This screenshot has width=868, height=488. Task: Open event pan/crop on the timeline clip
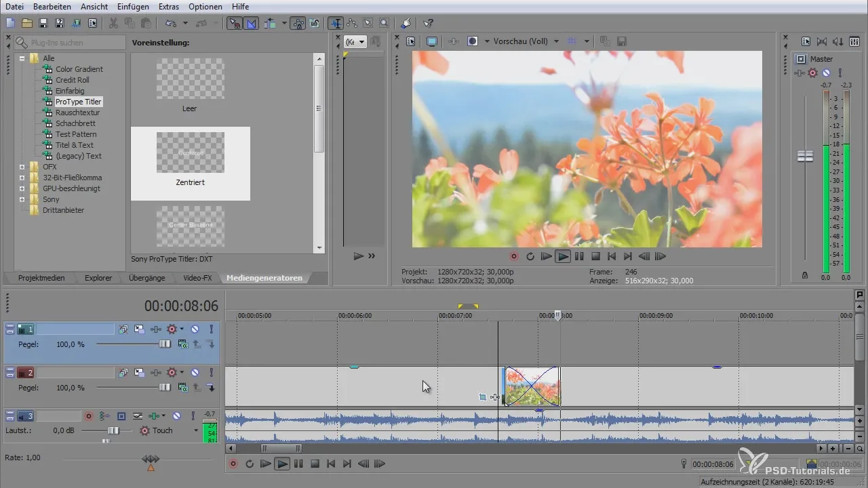click(482, 397)
